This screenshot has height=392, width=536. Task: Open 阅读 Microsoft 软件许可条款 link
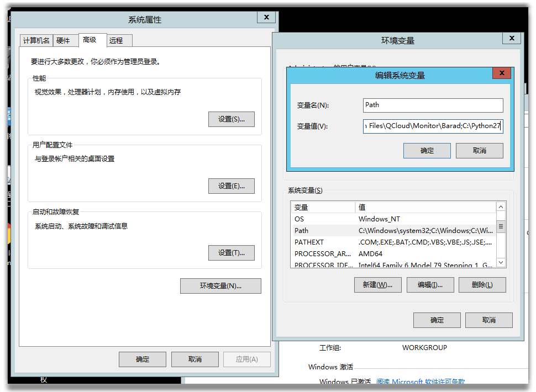tap(422, 382)
